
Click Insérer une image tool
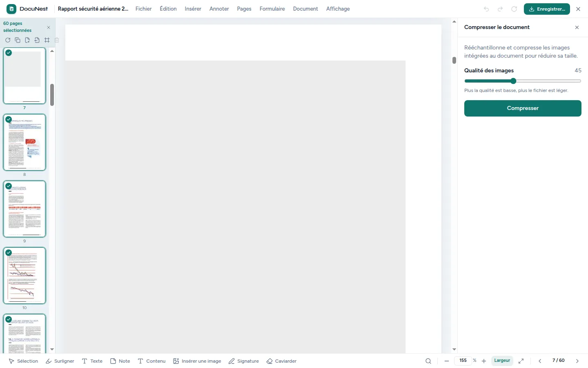tap(197, 361)
